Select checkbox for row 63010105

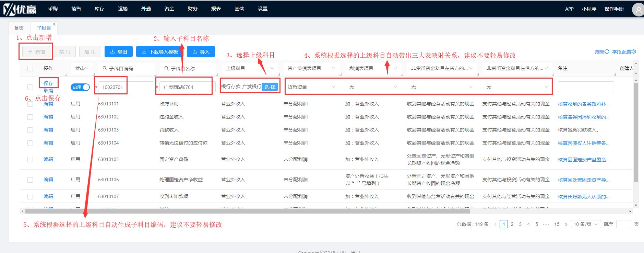[x=30, y=160]
